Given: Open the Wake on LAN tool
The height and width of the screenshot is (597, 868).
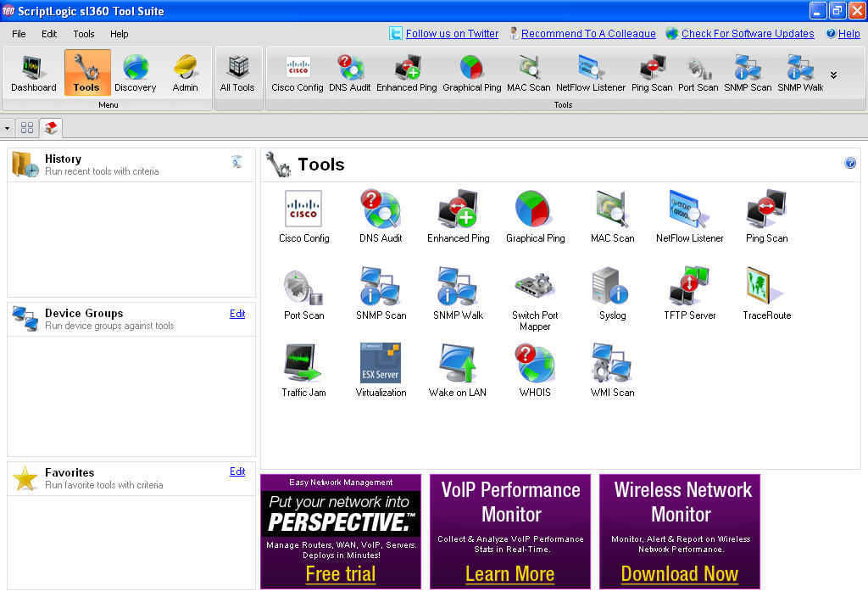Looking at the screenshot, I should click(x=458, y=365).
